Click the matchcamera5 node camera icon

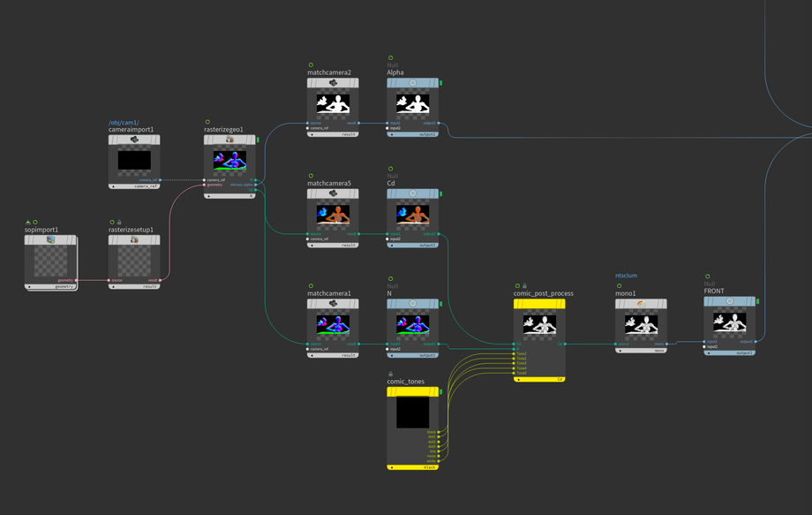click(333, 193)
